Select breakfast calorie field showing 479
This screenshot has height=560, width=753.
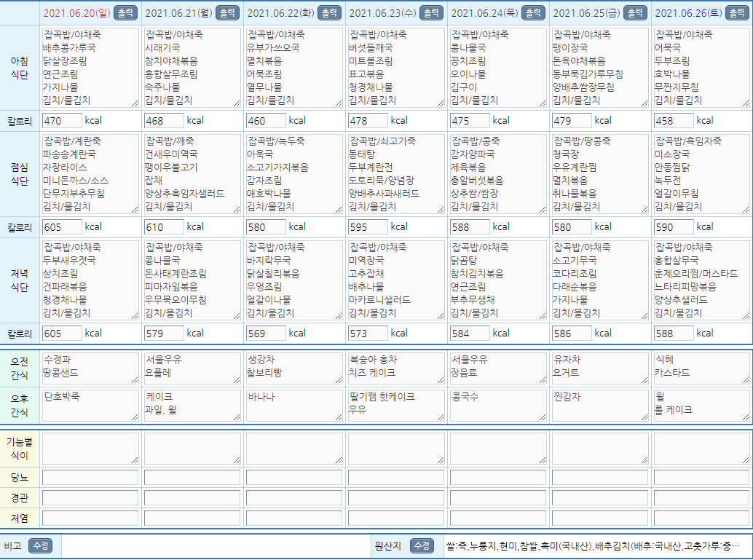pyautogui.click(x=572, y=121)
